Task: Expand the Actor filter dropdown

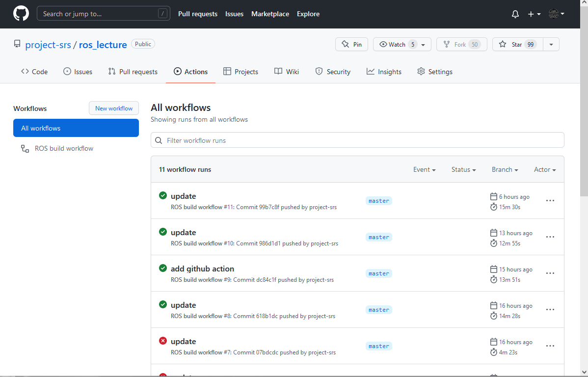Action: click(545, 169)
